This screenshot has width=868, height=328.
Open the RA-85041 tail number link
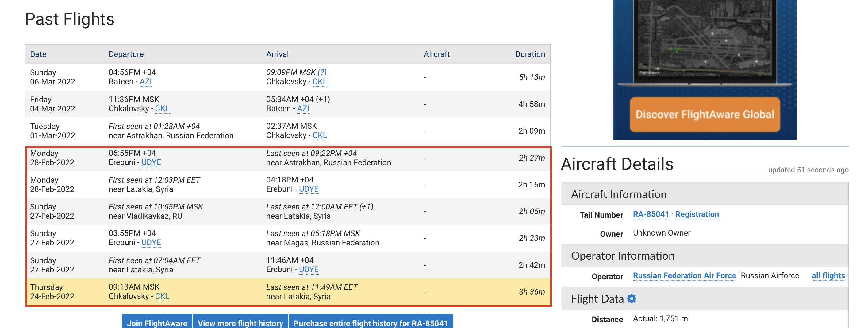tap(650, 214)
